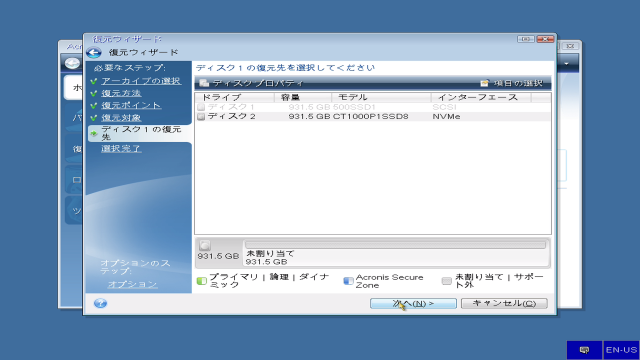The height and width of the screenshot is (360, 640).
Task: Sort by モデル column header
Action: tap(381, 97)
